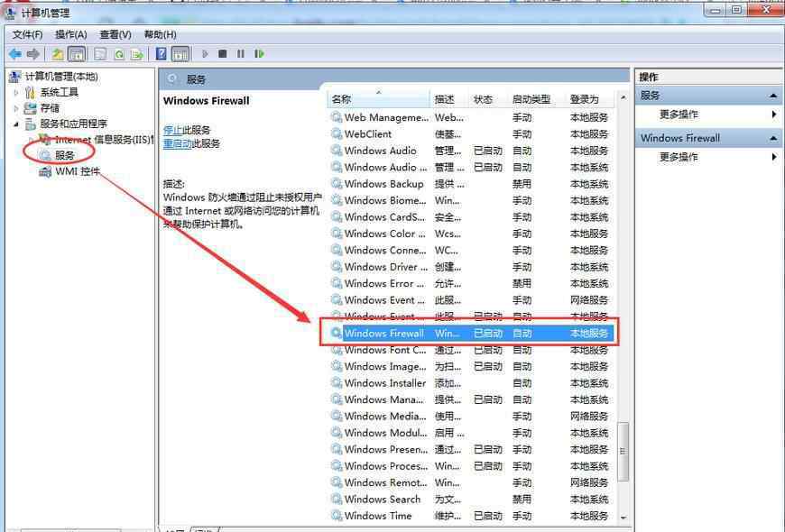Click the Windows Color service gear icon

click(337, 234)
